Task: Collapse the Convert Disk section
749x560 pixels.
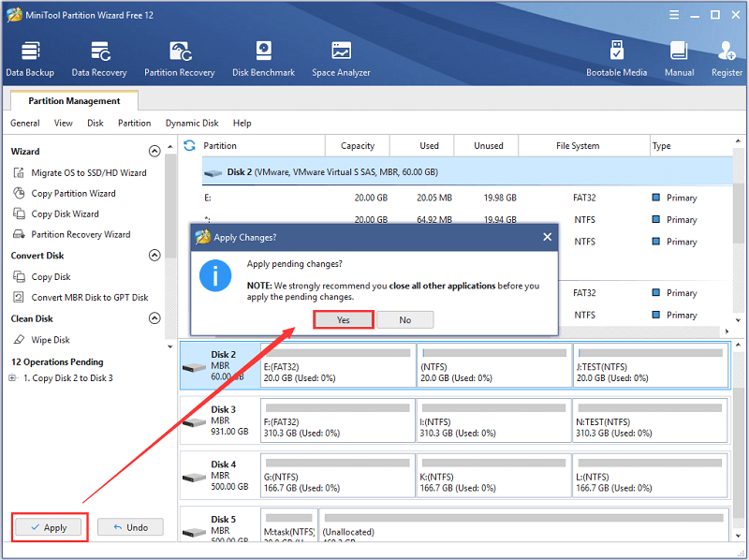Action: point(154,255)
